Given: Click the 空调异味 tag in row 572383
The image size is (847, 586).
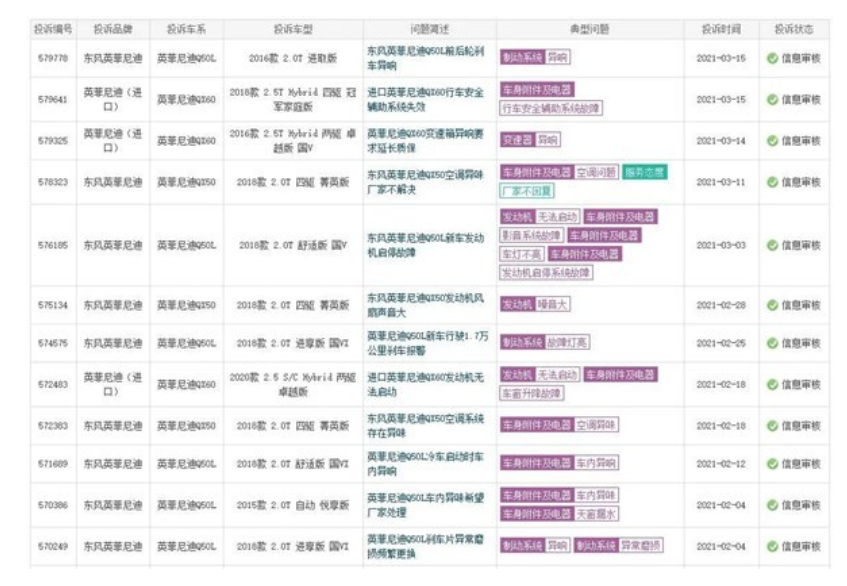Looking at the screenshot, I should [x=596, y=425].
